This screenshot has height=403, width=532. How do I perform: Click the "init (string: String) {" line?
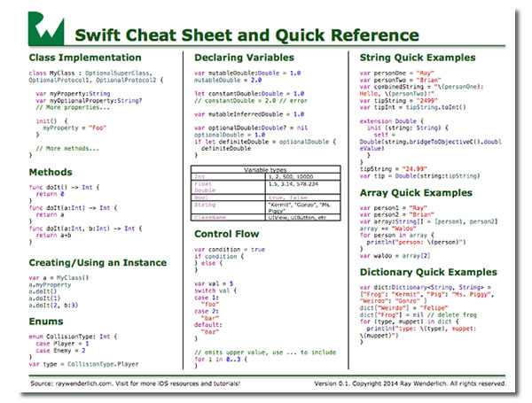(408, 128)
